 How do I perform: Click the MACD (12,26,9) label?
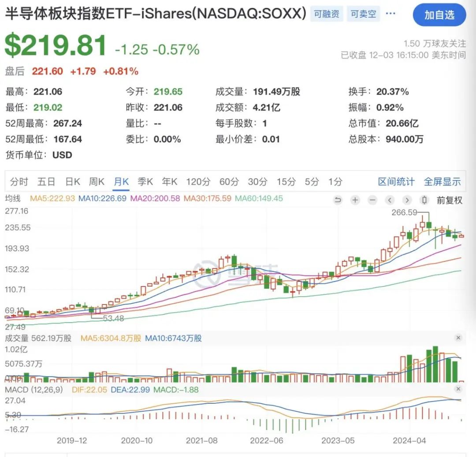click(33, 390)
